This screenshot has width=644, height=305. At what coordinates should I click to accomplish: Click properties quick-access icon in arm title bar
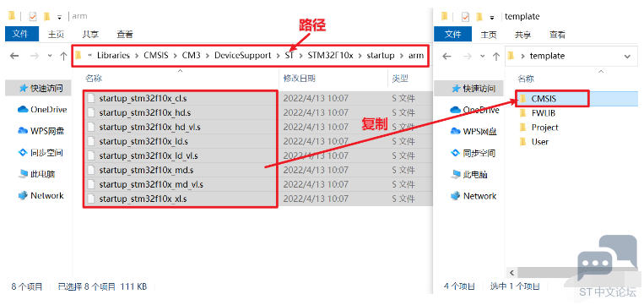[33, 16]
